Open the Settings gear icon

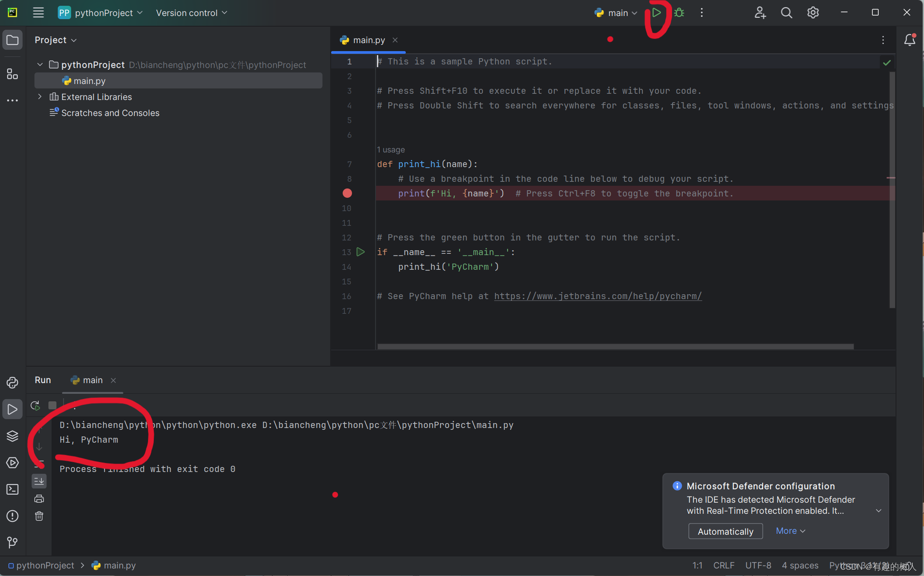pos(812,12)
